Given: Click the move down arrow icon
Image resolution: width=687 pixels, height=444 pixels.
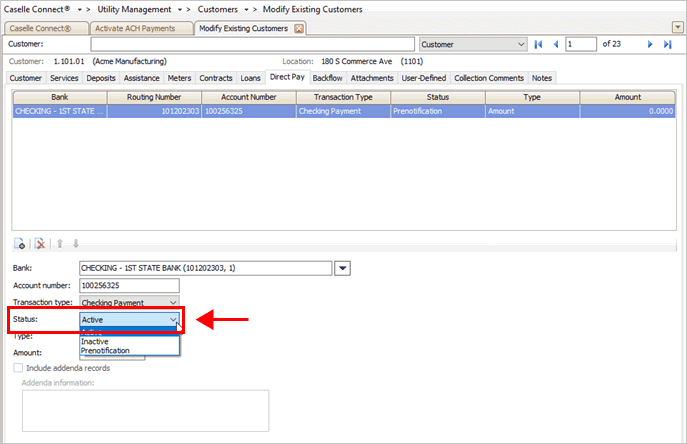Looking at the screenshot, I should [x=75, y=243].
